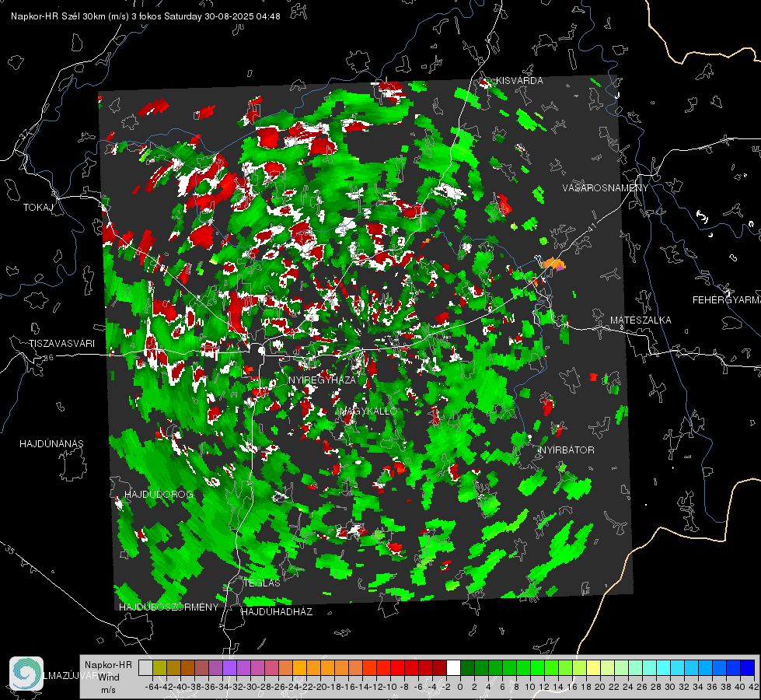Select the TISZAVASVÁRI label
Viewport: 761px width, 700px height.
click(61, 344)
